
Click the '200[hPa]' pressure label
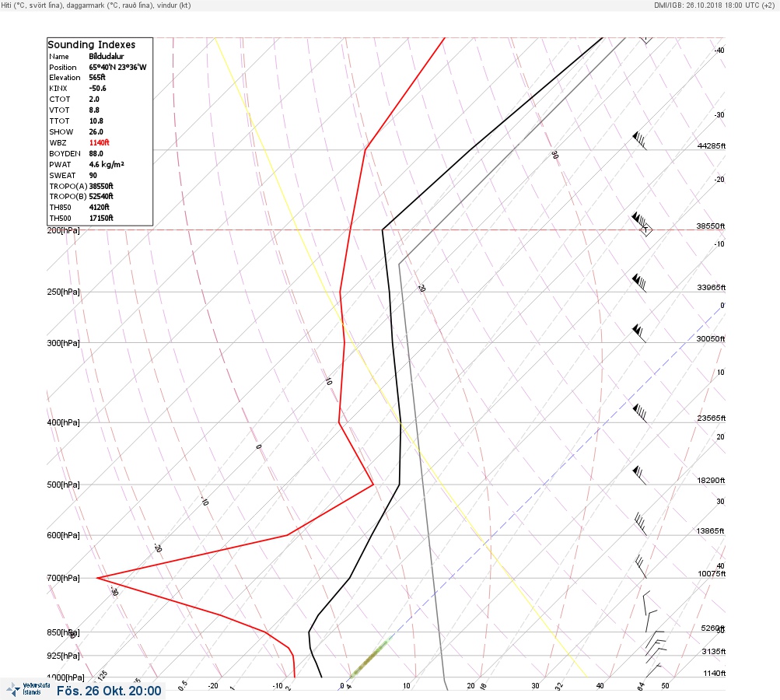pos(63,230)
